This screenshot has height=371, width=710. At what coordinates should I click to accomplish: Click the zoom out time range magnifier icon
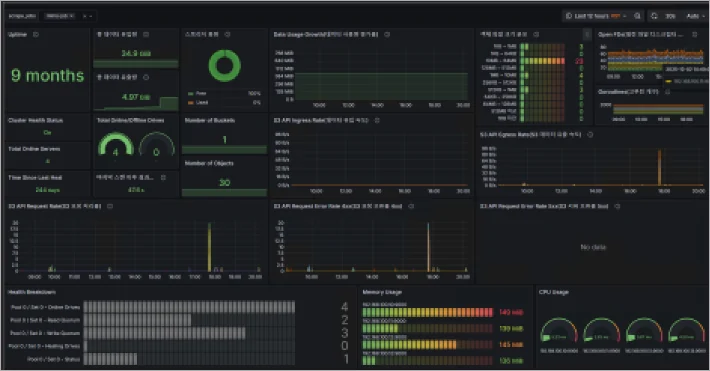(638, 16)
